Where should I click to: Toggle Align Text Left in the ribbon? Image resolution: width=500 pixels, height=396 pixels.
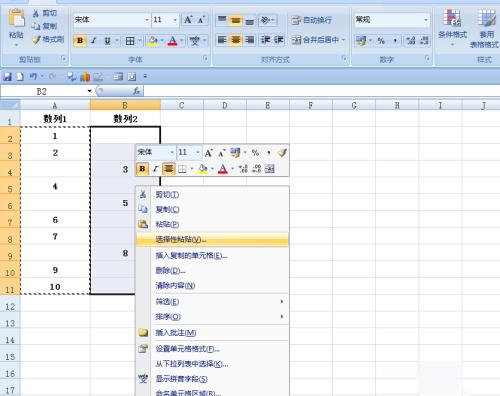click(x=222, y=40)
